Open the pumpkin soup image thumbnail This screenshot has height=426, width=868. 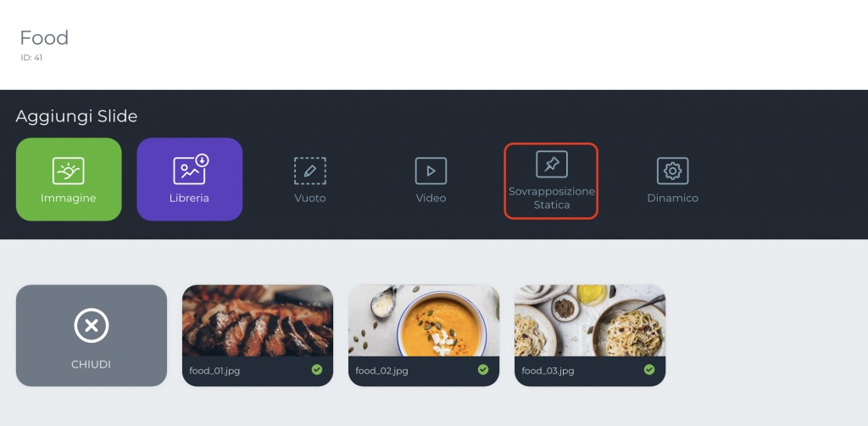click(424, 321)
